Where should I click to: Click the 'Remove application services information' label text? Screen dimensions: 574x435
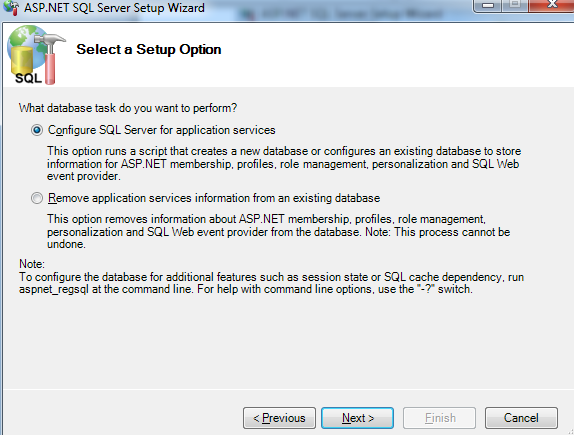click(214, 198)
